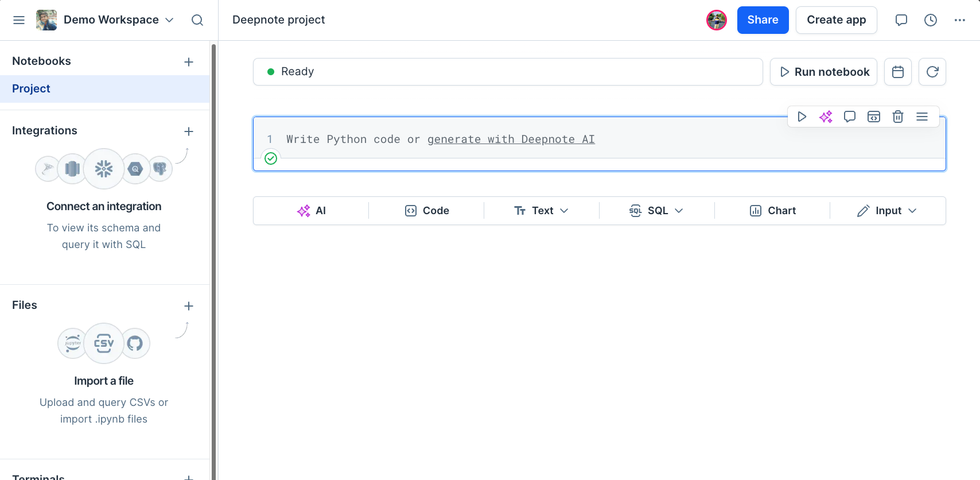
Task: Click the blue Share button
Action: click(763, 20)
